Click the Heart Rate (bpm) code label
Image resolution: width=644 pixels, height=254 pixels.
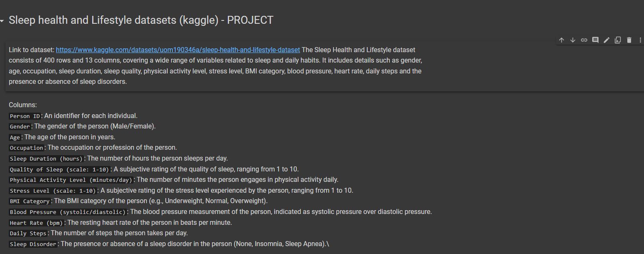36,223
